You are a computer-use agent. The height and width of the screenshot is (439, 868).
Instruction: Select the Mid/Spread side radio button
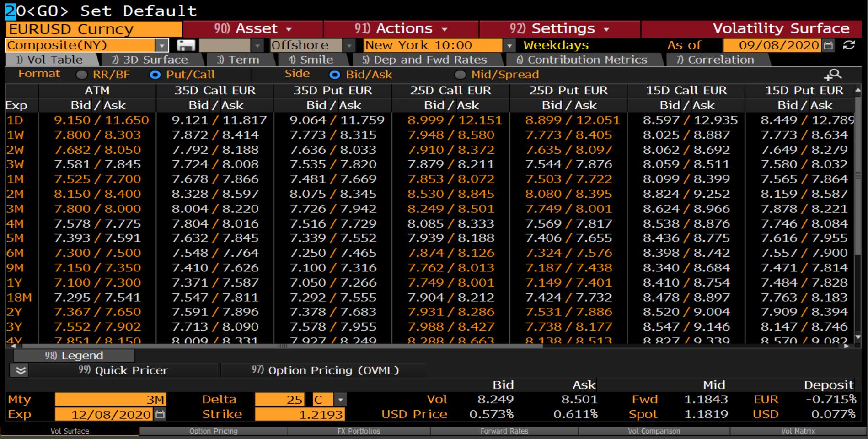tap(460, 75)
